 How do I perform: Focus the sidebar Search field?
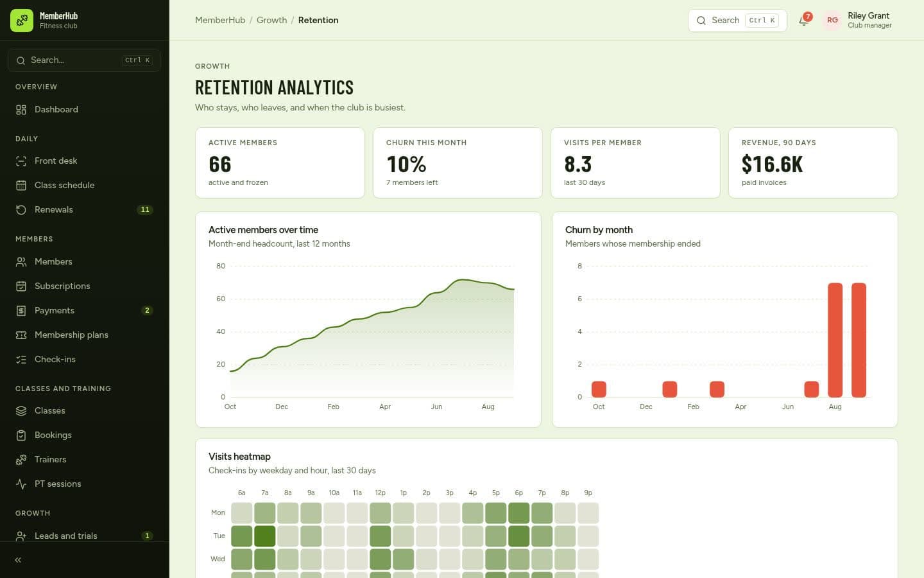(x=85, y=60)
